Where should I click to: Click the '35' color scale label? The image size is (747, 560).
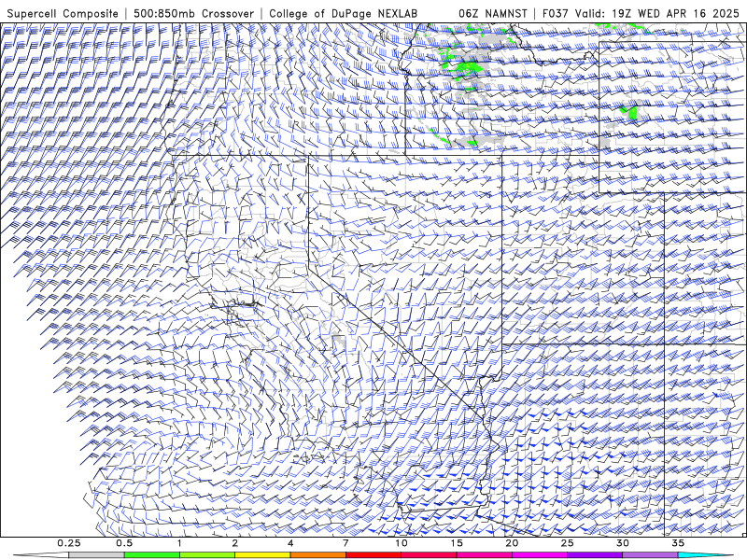click(678, 543)
